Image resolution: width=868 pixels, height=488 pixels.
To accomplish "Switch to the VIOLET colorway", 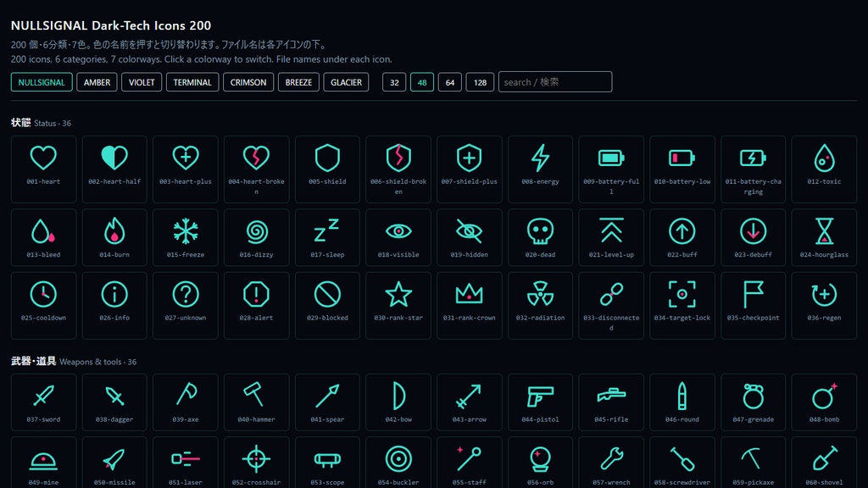I will coord(142,82).
